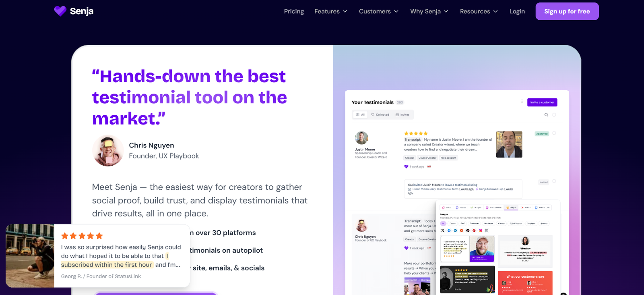This screenshot has width=644, height=295.
Task: Go to the Pricing page
Action: click(294, 11)
